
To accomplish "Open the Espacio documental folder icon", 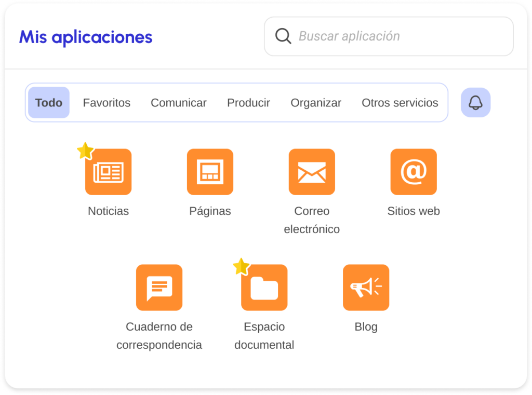I will 264,288.
